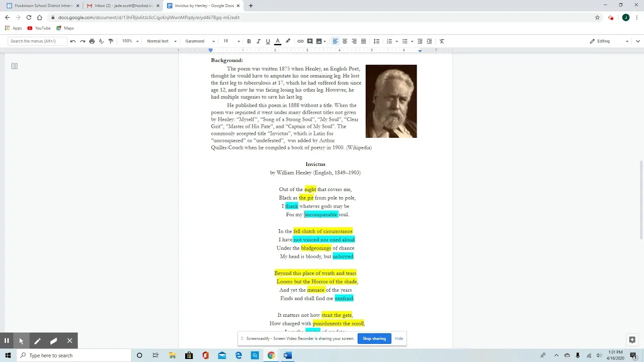644x362 pixels.
Task: Select the Screencastify pen tool
Action: 37,341
